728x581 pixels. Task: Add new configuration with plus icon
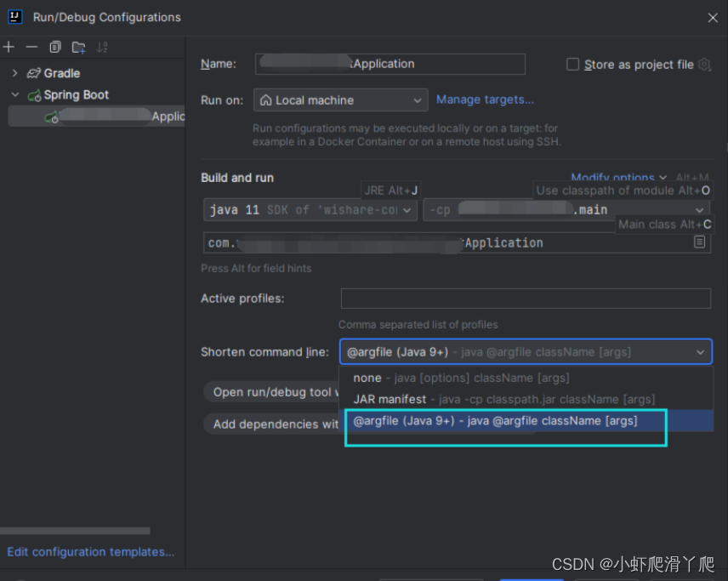point(9,47)
